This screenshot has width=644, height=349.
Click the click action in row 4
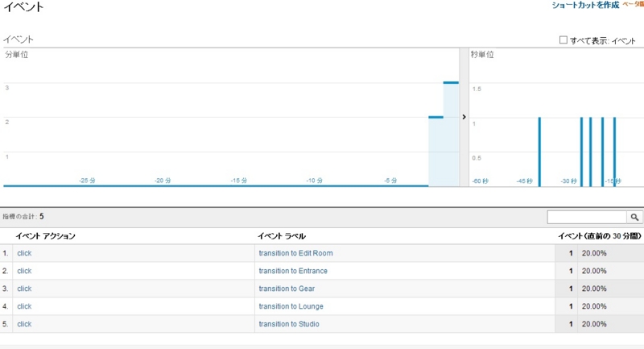[24, 306]
